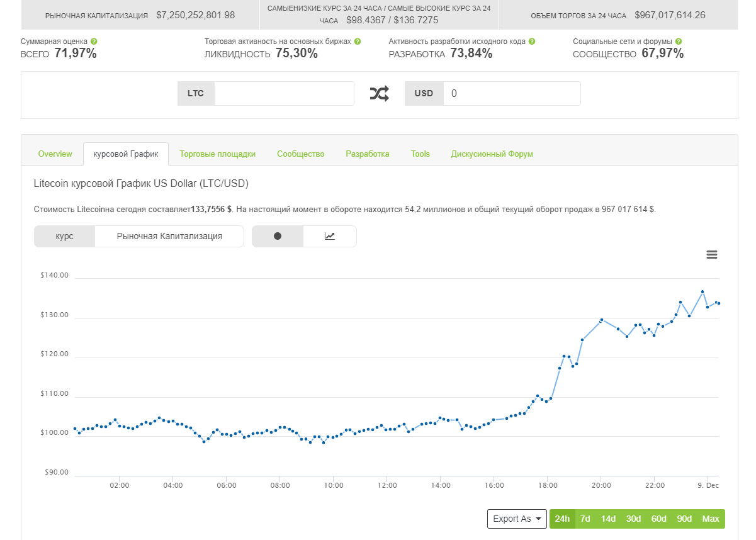Select the 60d time range
The image size is (756, 540).
658,519
